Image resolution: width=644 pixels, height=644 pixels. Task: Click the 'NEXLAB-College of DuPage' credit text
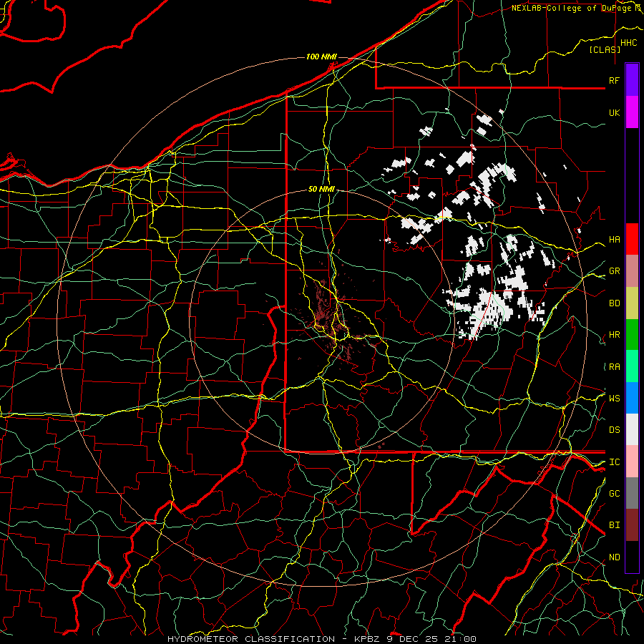coord(572,8)
